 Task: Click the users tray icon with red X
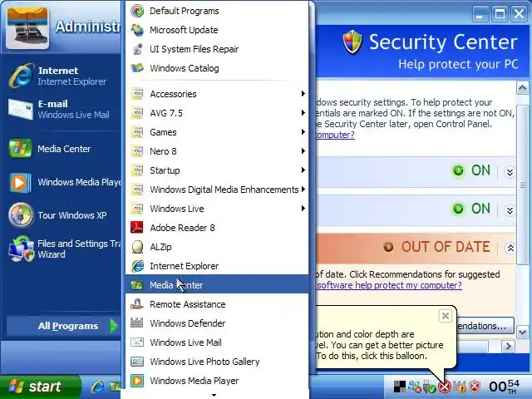(x=415, y=387)
